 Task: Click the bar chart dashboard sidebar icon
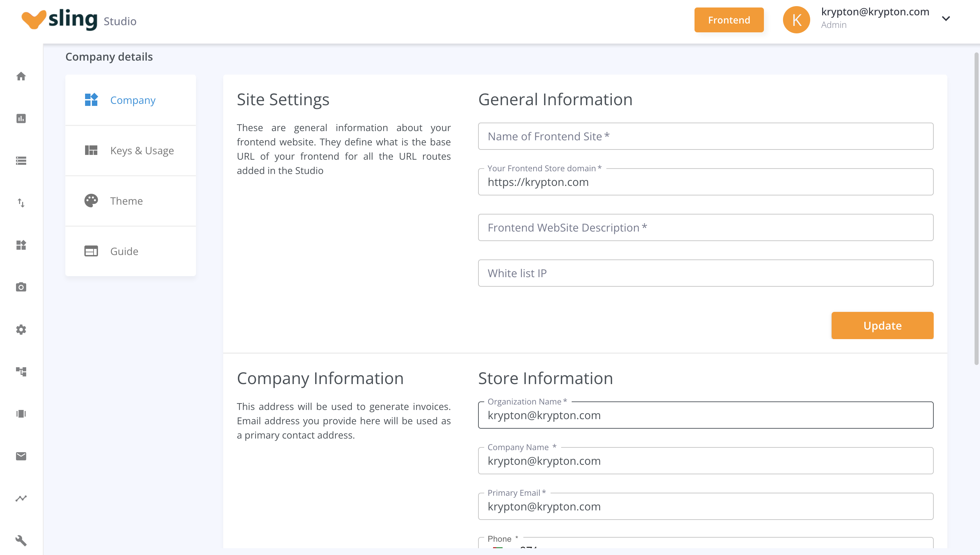click(21, 118)
